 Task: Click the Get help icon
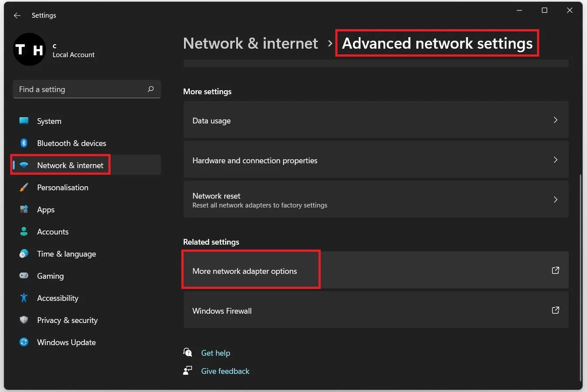pyautogui.click(x=188, y=352)
